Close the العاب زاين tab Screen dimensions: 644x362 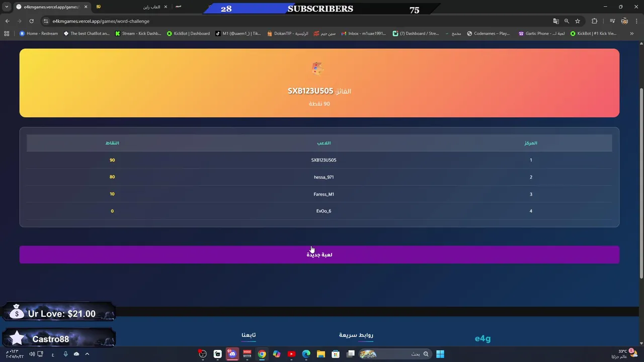(166, 7)
